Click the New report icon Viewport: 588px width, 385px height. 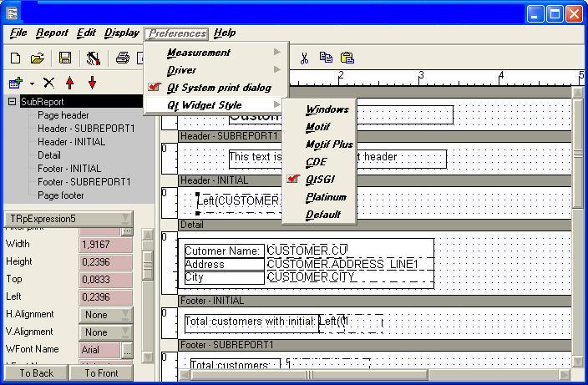click(x=15, y=58)
